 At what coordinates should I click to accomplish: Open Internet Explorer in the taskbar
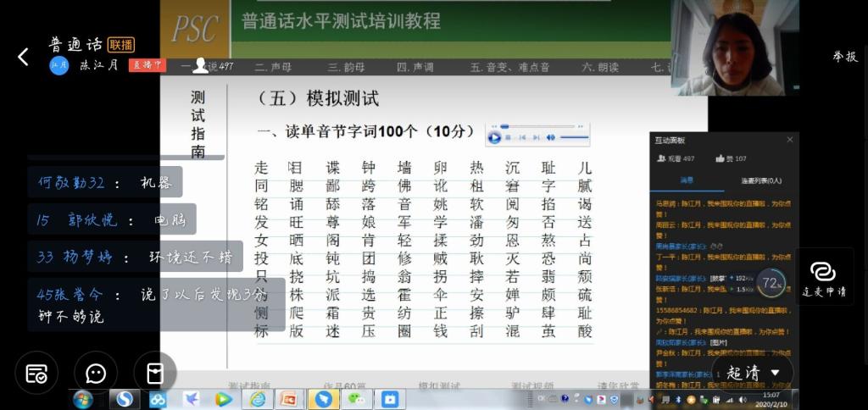click(257, 398)
